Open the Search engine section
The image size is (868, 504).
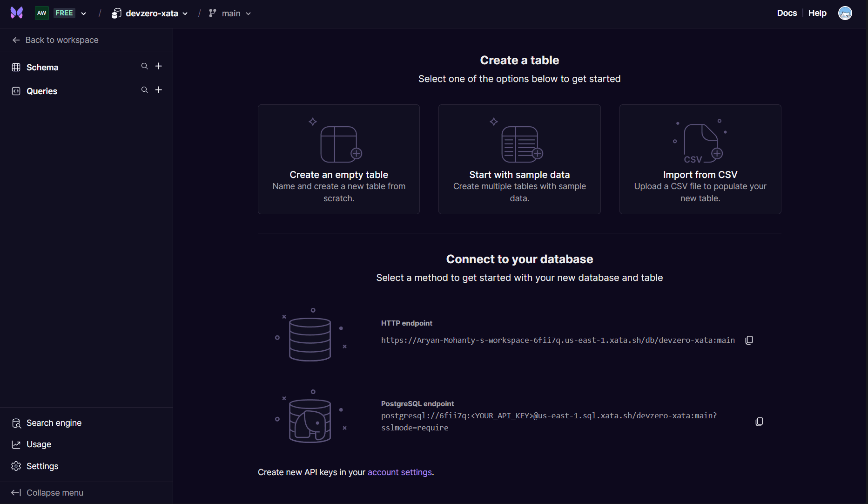tap(54, 423)
